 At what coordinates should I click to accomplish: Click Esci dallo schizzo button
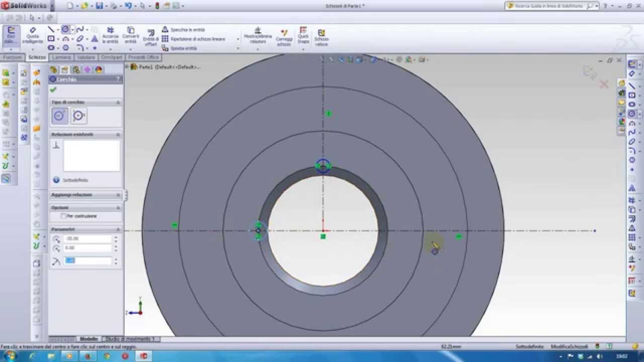[x=11, y=36]
